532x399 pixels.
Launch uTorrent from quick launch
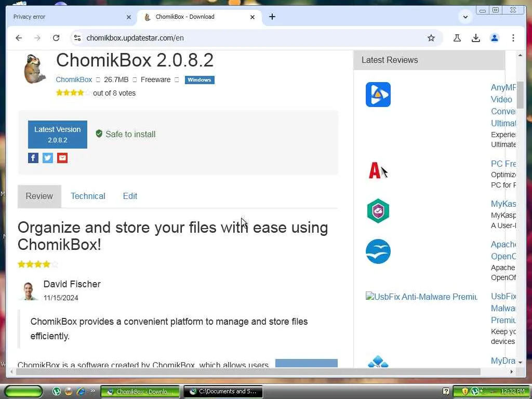(57, 392)
